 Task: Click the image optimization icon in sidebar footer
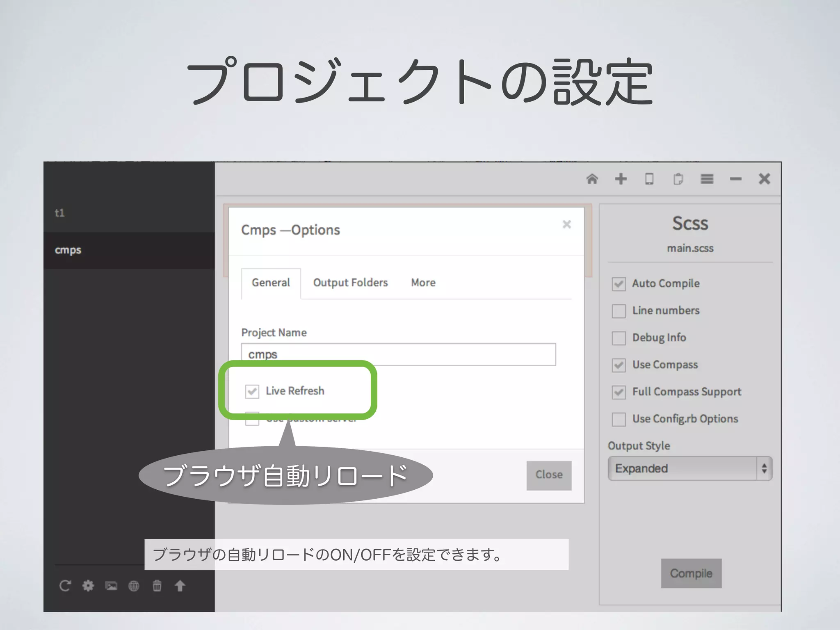[x=111, y=586]
